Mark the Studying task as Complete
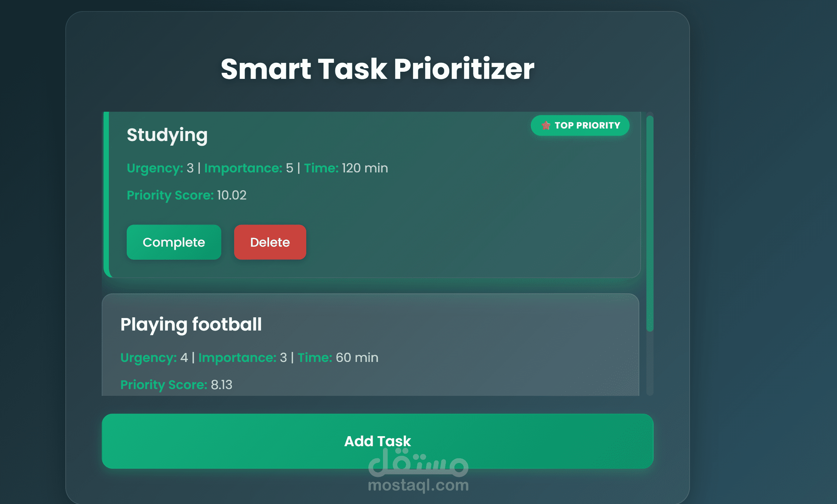 (174, 242)
